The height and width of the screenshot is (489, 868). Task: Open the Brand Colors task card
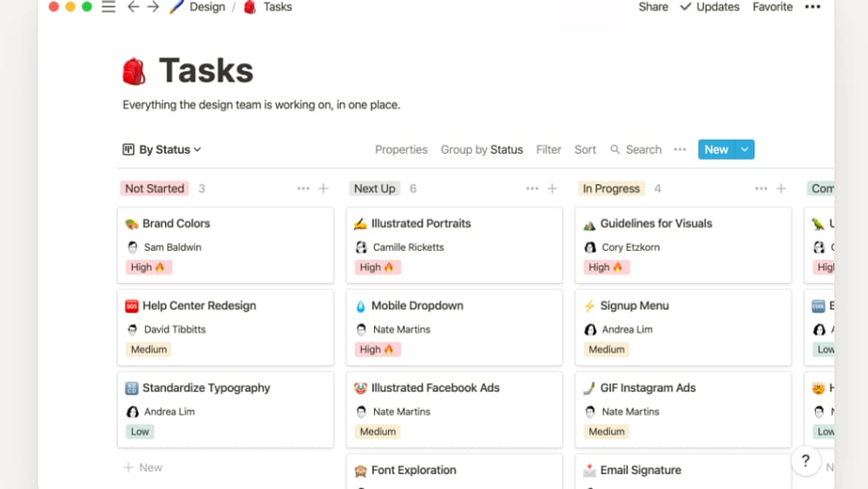click(x=225, y=245)
